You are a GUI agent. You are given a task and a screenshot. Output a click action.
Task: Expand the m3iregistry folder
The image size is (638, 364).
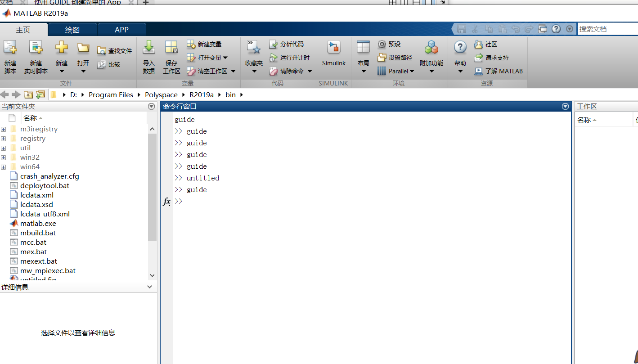(3, 129)
